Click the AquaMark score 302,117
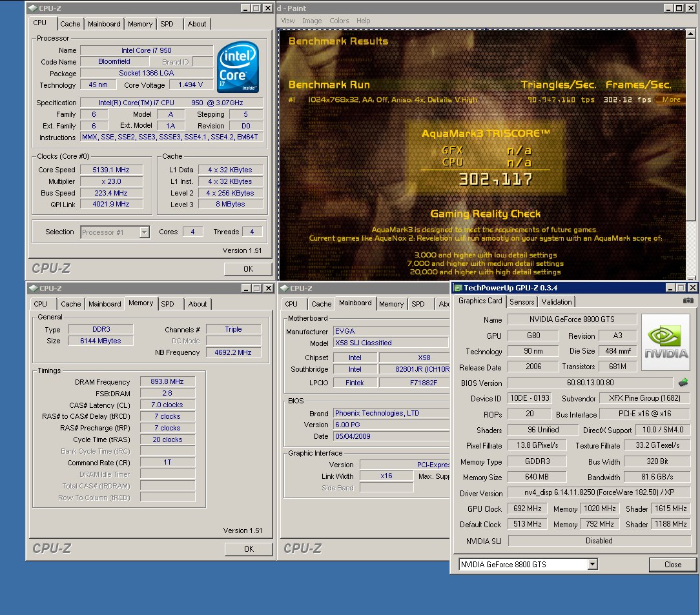700x615 pixels. [x=495, y=179]
